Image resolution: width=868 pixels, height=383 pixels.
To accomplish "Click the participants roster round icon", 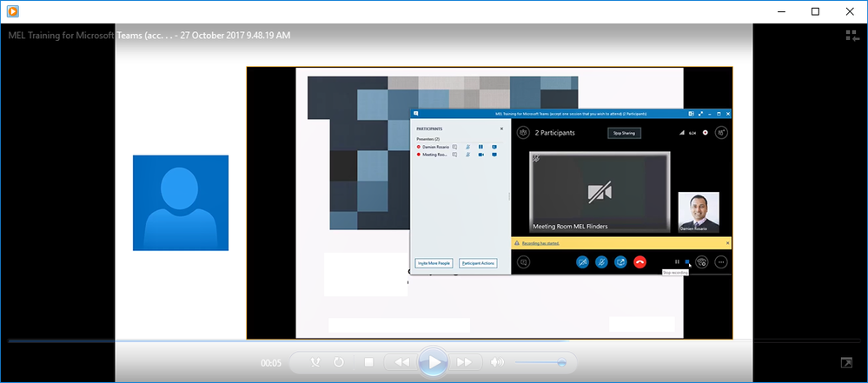I will [x=523, y=132].
